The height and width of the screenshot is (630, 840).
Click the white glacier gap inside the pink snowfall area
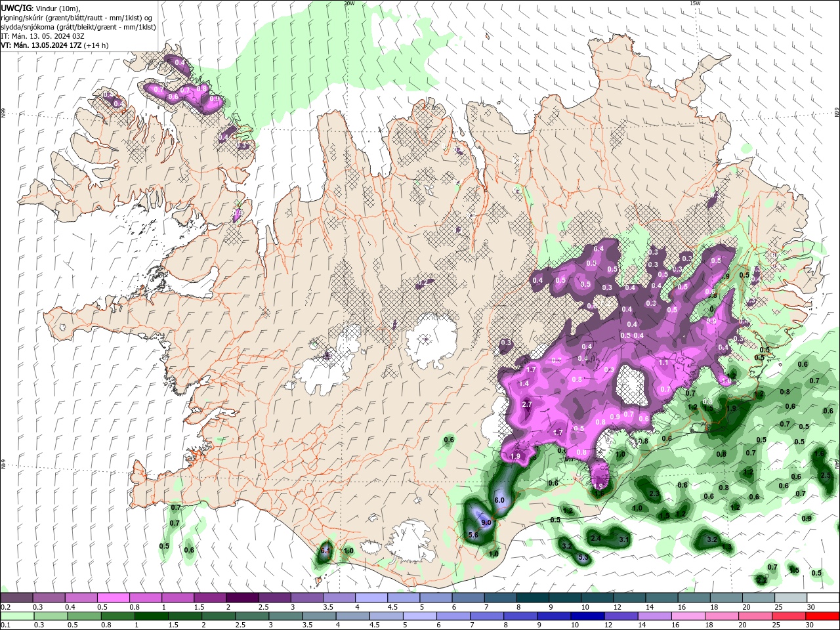tap(633, 385)
